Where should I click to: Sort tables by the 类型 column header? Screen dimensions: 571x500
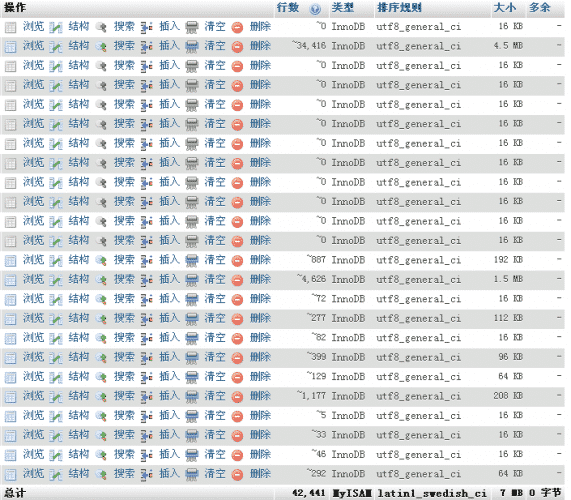(343, 7)
